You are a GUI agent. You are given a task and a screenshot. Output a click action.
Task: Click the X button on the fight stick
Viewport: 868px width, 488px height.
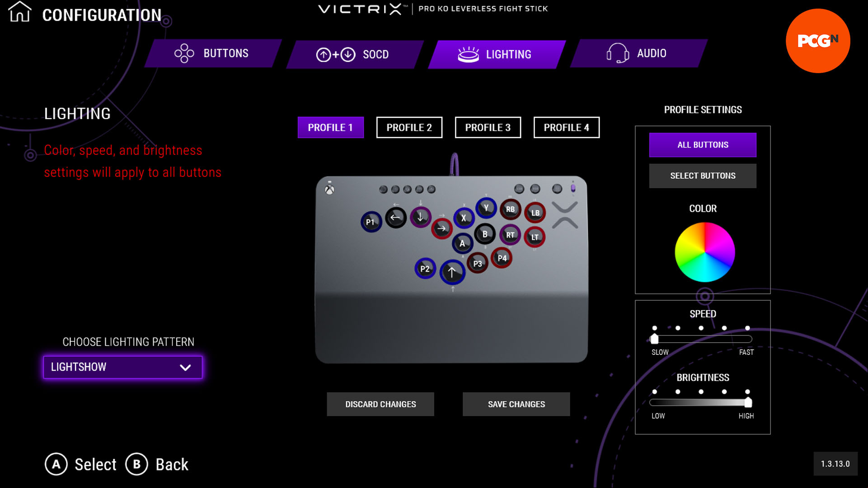point(464,218)
